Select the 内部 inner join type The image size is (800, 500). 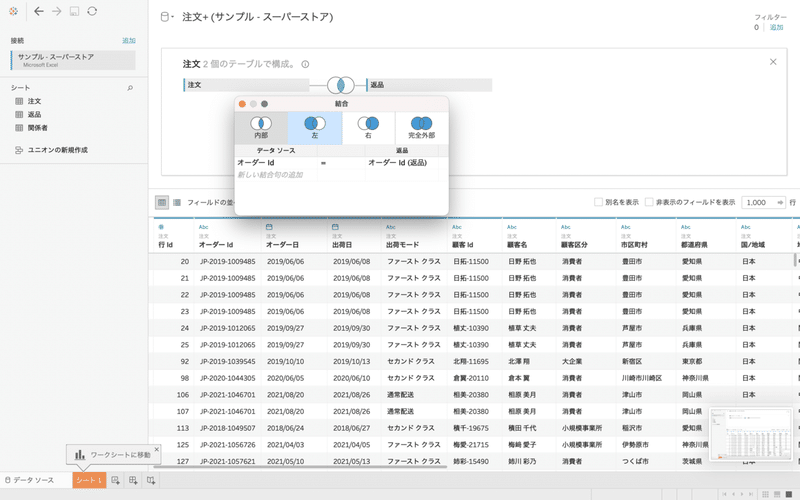point(261,128)
